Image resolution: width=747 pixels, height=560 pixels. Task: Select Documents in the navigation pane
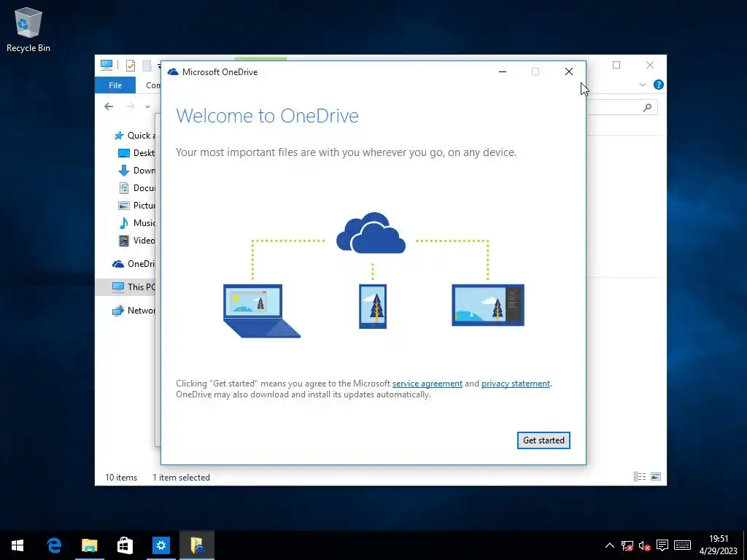(136, 188)
